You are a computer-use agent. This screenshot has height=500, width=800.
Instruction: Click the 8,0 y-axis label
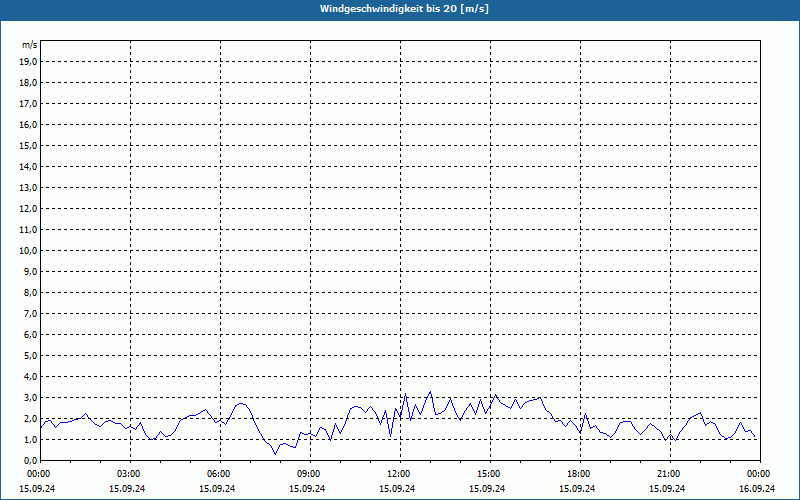[30, 292]
